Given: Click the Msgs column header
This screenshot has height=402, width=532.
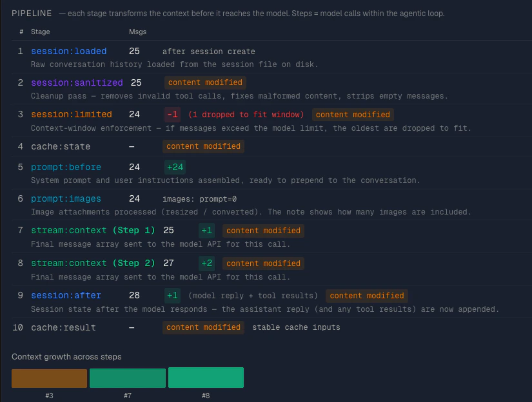Looking at the screenshot, I should (x=138, y=32).
